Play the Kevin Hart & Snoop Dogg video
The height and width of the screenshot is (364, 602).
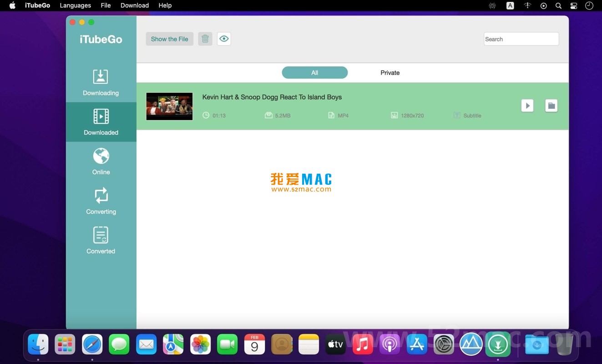tap(527, 105)
